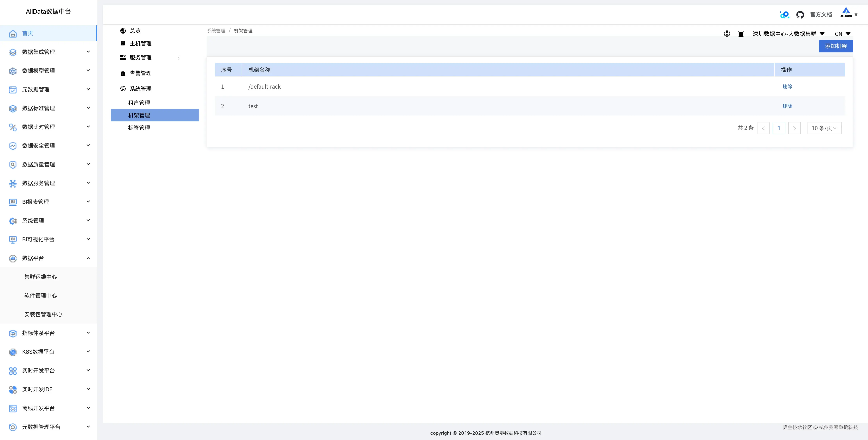Click the blue logo icon left of GitHub
The width and height of the screenshot is (868, 440).
tap(784, 15)
